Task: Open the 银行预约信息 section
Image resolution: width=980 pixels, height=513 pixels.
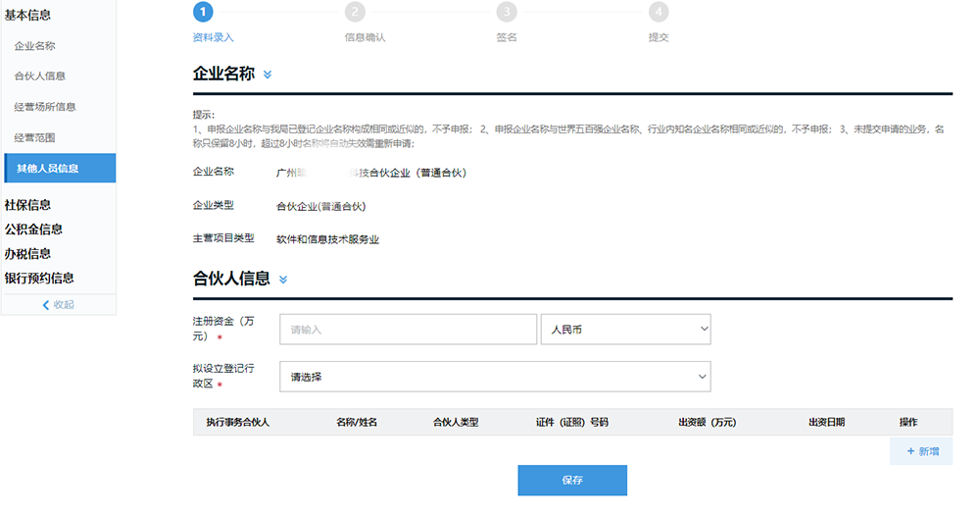Action: (39, 278)
